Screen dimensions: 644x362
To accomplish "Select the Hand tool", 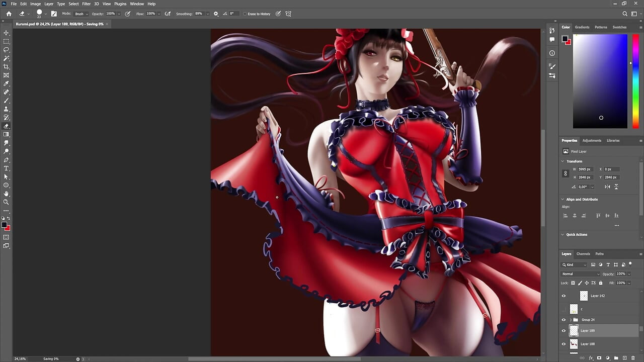I will click(7, 194).
